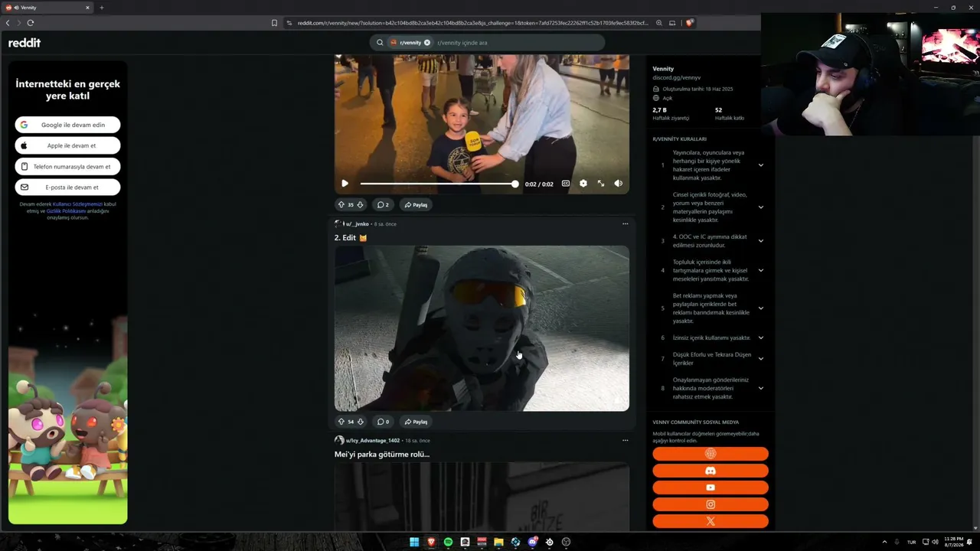Click the reddit logo
Image resolution: width=980 pixels, height=551 pixels.
tap(24, 43)
